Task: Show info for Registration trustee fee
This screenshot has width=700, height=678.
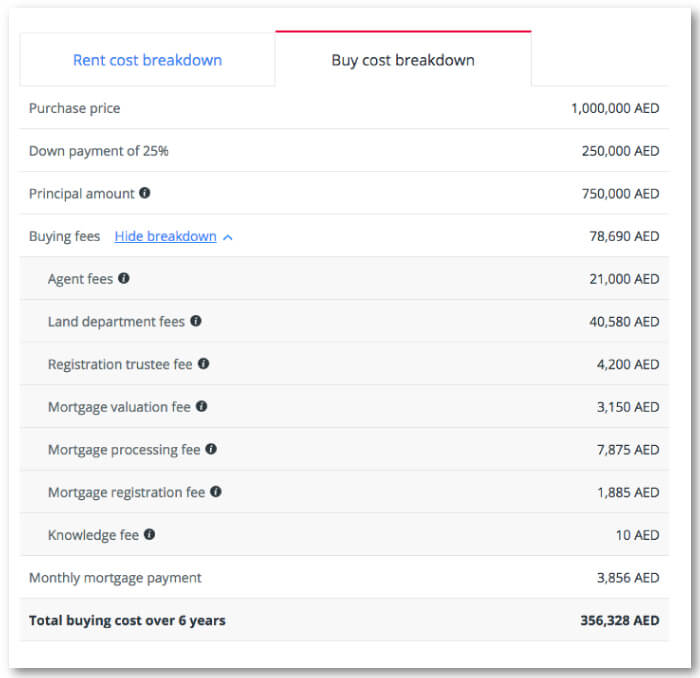Action: [204, 363]
